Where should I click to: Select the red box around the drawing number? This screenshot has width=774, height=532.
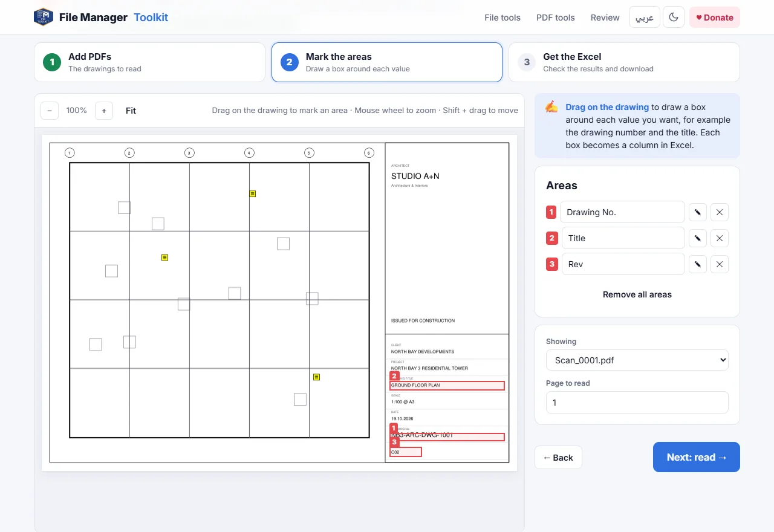click(447, 437)
